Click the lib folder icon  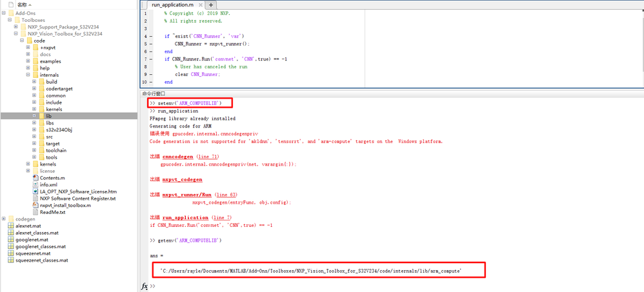coord(41,116)
